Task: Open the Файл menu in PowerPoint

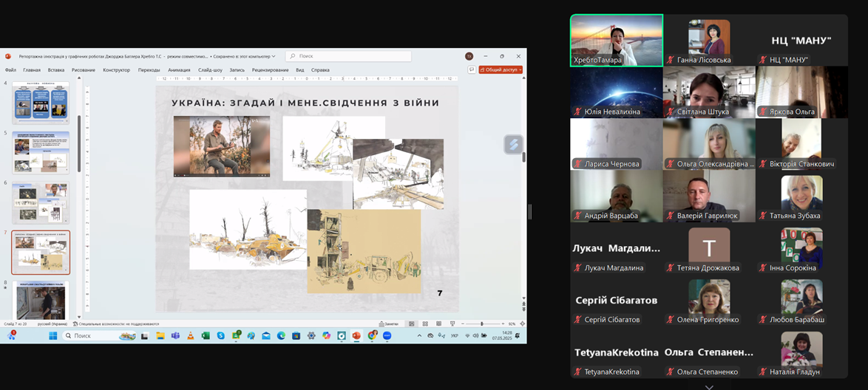Action: pyautogui.click(x=10, y=70)
